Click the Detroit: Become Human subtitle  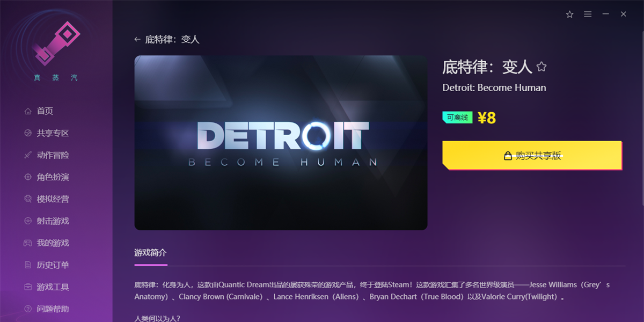pyautogui.click(x=494, y=87)
